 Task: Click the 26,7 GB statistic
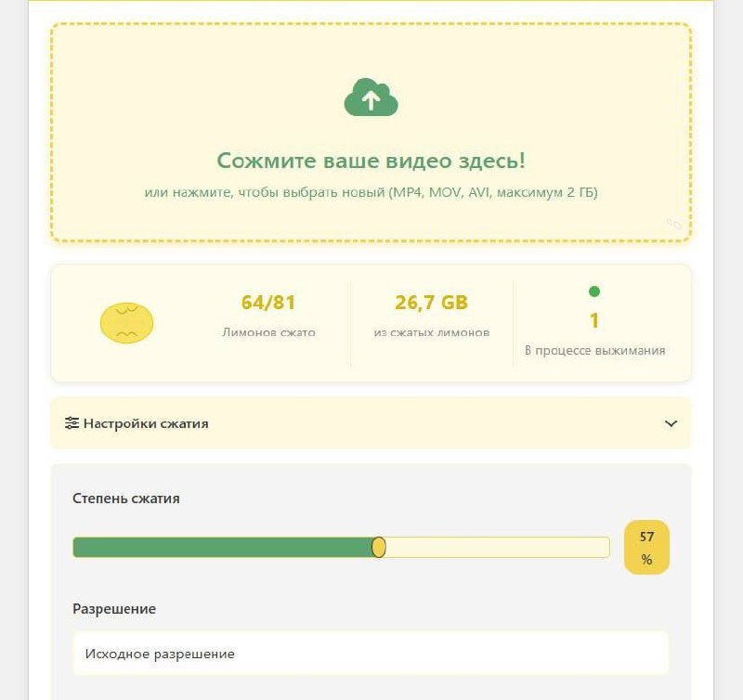[x=432, y=303]
